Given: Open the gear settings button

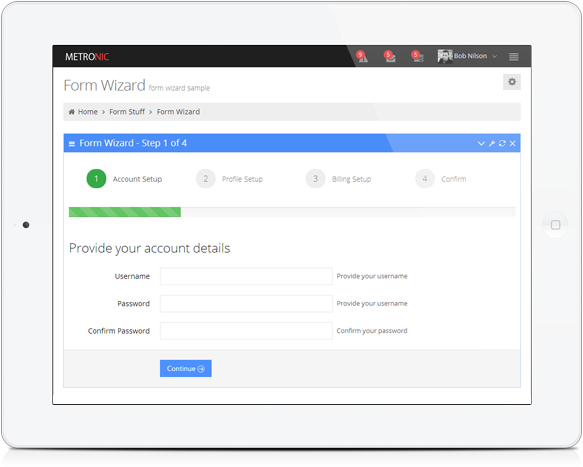Looking at the screenshot, I should [512, 82].
